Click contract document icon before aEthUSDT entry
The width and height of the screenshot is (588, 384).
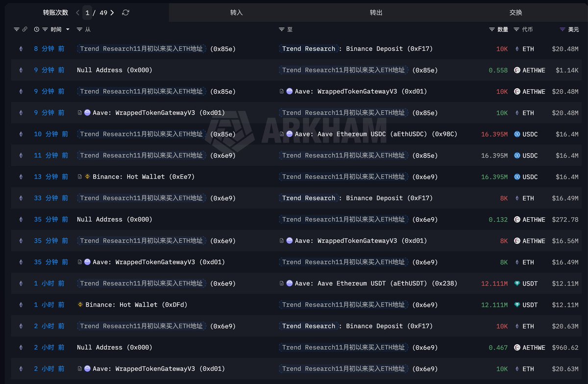coord(282,283)
